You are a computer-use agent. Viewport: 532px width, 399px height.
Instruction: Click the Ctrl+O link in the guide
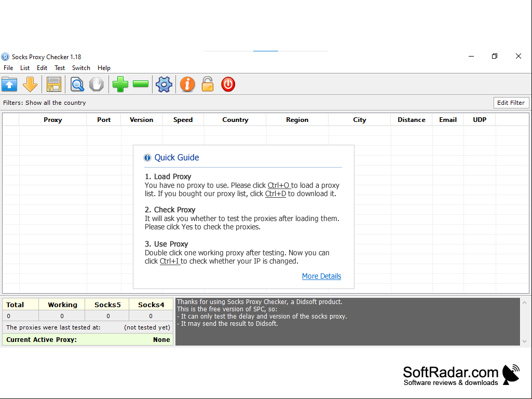(x=279, y=185)
